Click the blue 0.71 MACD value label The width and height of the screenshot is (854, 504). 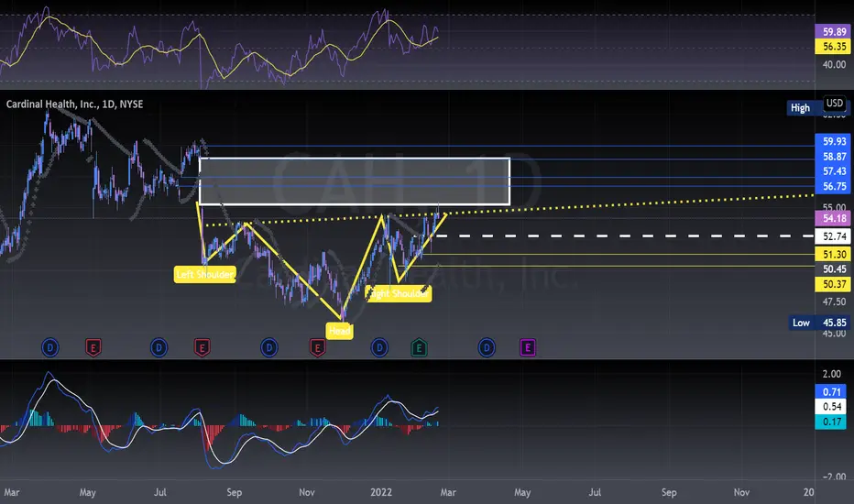tap(831, 392)
